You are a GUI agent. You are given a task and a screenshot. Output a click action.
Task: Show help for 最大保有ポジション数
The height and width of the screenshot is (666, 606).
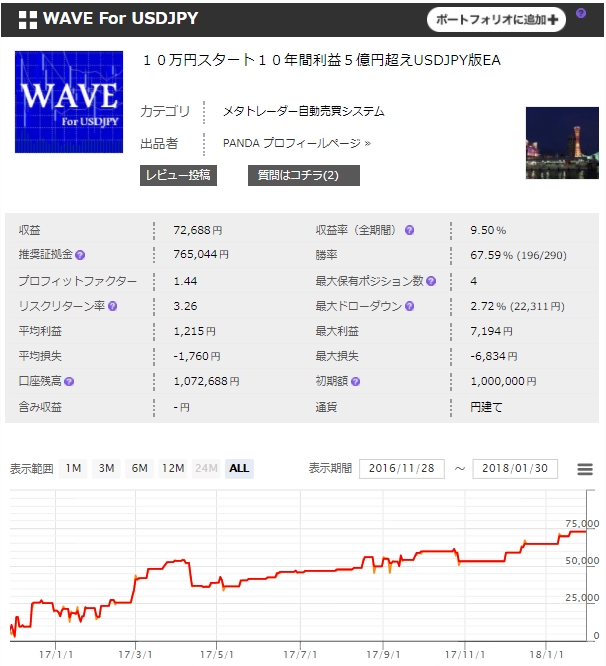coord(430,281)
